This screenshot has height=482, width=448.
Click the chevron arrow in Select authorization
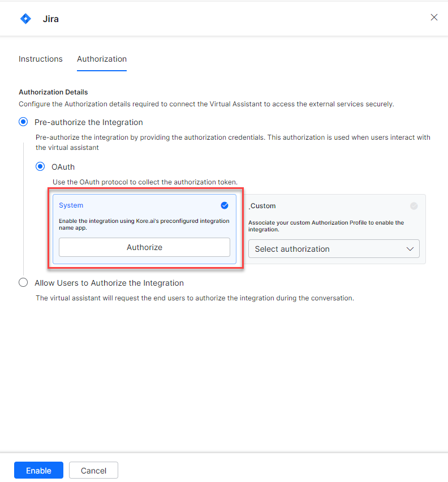tap(410, 249)
